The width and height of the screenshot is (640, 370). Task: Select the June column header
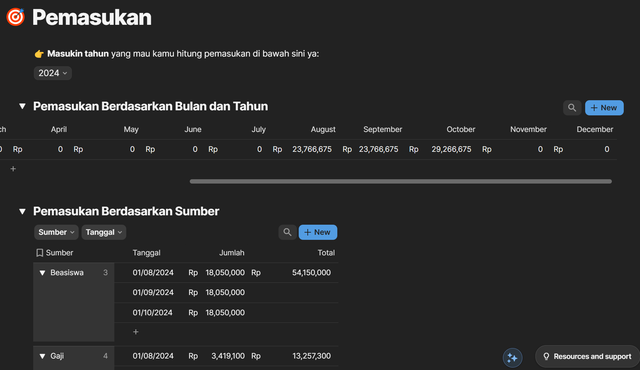(x=193, y=129)
